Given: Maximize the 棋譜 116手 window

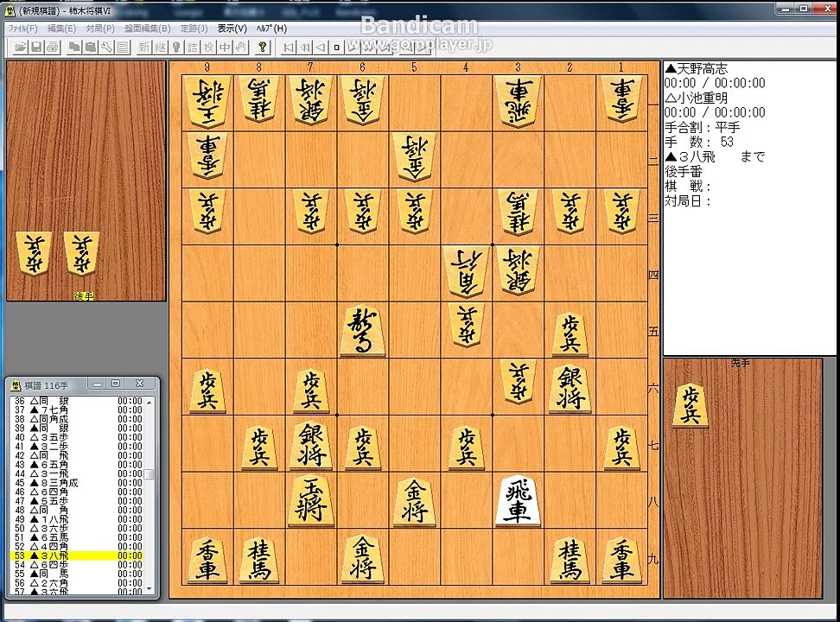Looking at the screenshot, I should 115,384.
